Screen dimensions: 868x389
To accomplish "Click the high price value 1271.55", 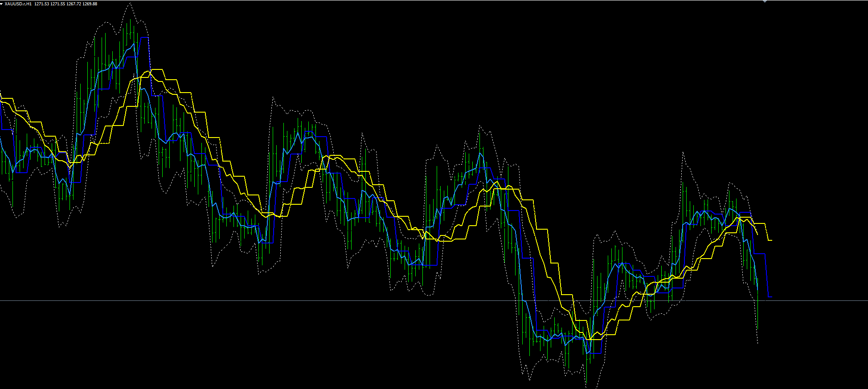I will [x=58, y=4].
